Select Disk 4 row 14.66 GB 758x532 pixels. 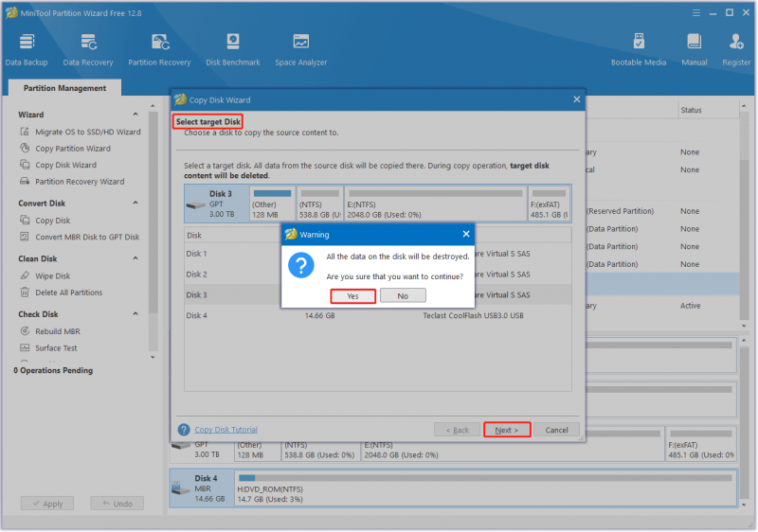377,316
